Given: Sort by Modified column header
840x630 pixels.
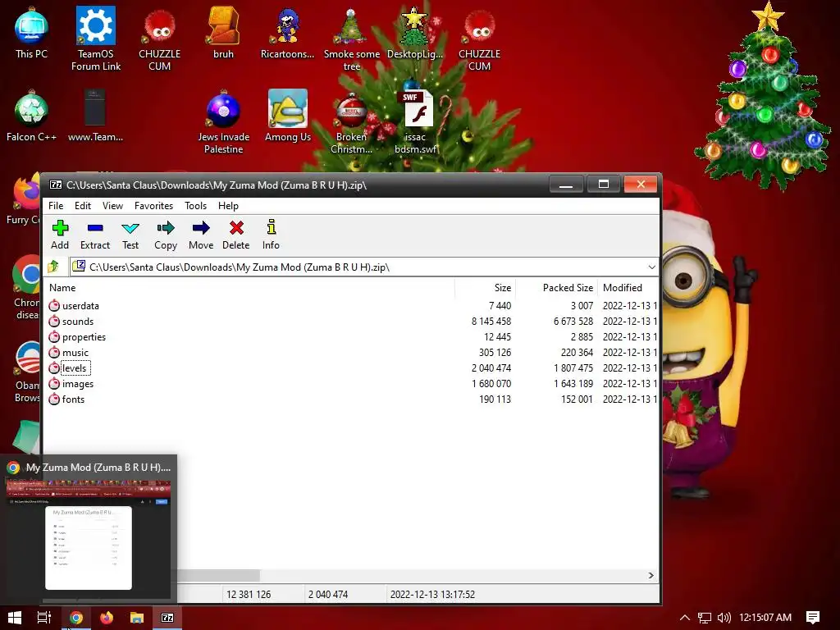Looking at the screenshot, I should pos(628,288).
